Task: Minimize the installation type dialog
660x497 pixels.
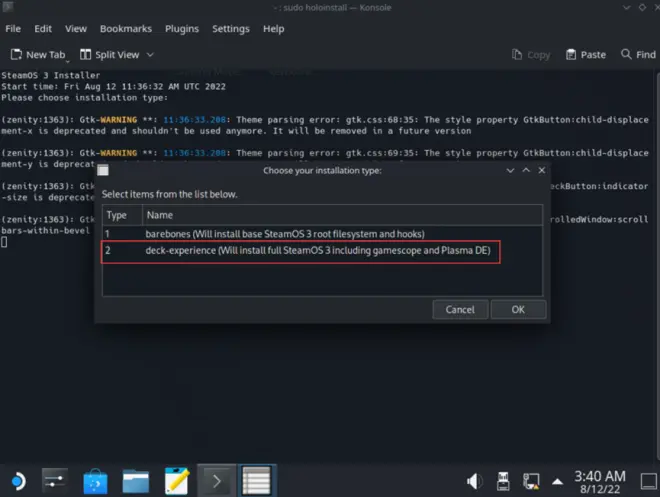Action: [x=510, y=170]
